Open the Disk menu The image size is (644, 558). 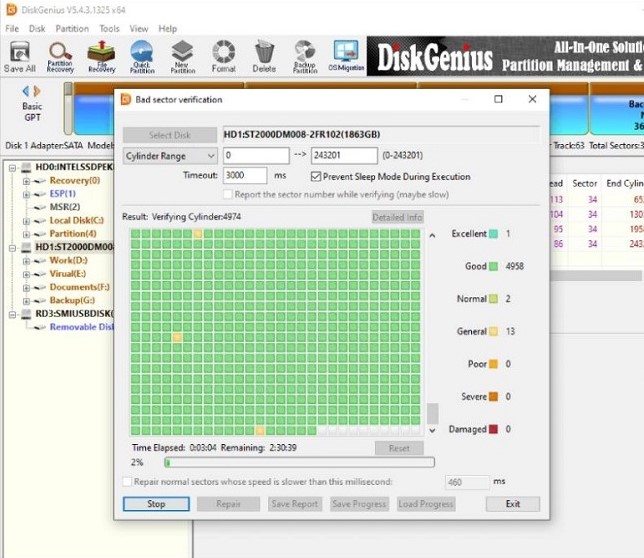point(37,29)
